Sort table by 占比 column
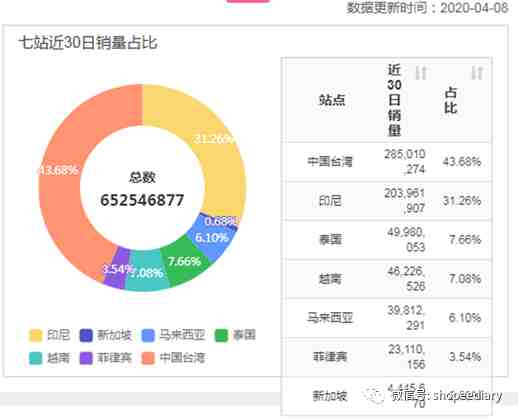 pos(477,73)
